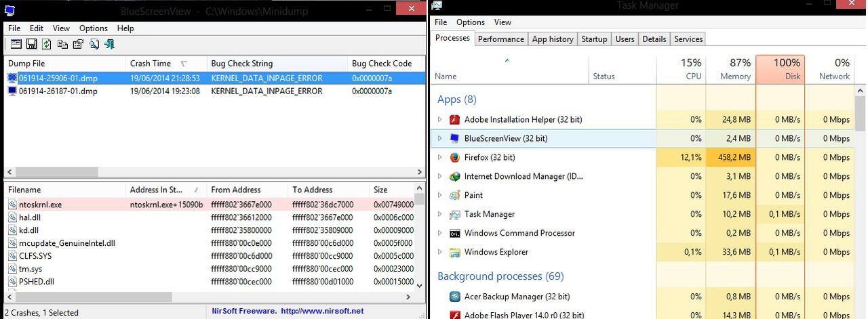Image resolution: width=868 pixels, height=319 pixels.
Task: Open the nirsoft.net link in status bar
Action: [322, 312]
